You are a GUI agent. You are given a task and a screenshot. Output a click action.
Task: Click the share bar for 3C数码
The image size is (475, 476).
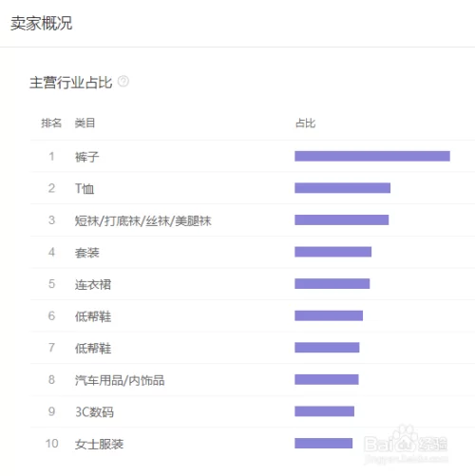pos(324,411)
